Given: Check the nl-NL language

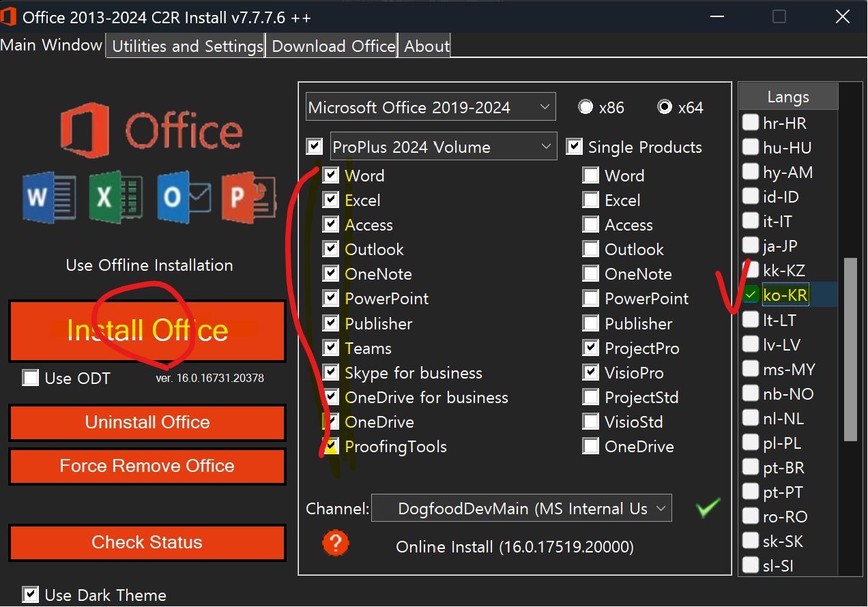Looking at the screenshot, I should [751, 418].
